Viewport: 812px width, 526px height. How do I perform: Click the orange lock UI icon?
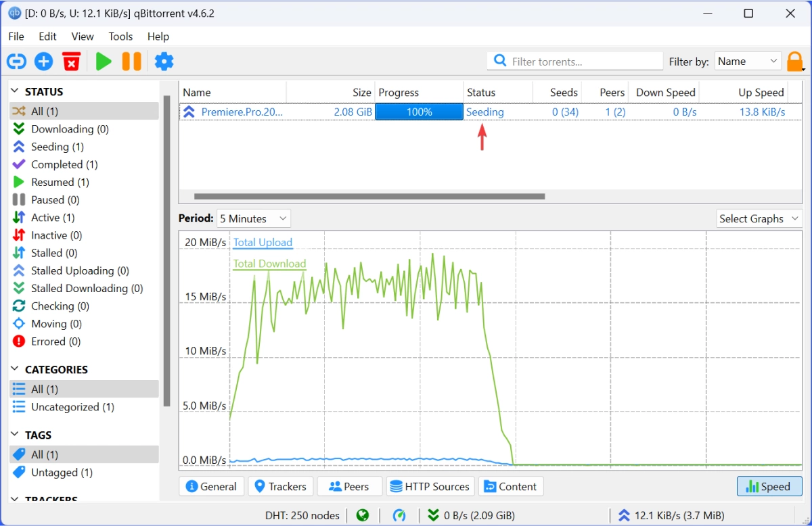(x=795, y=62)
